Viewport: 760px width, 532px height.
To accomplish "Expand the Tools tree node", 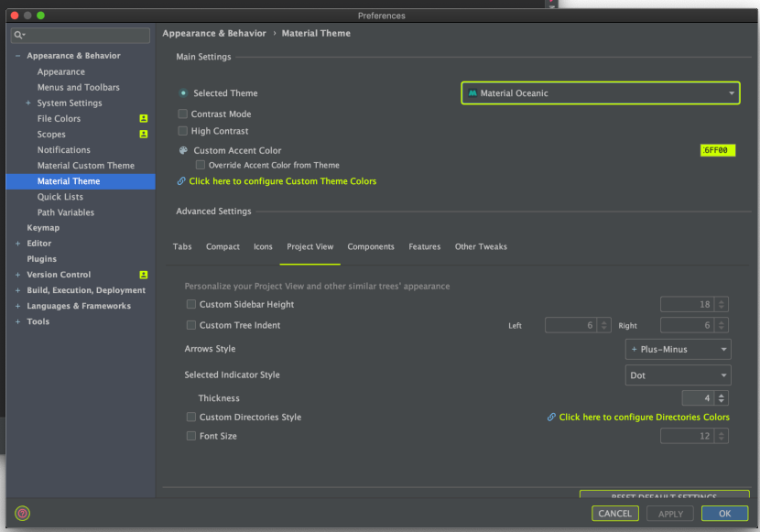I will tap(18, 321).
